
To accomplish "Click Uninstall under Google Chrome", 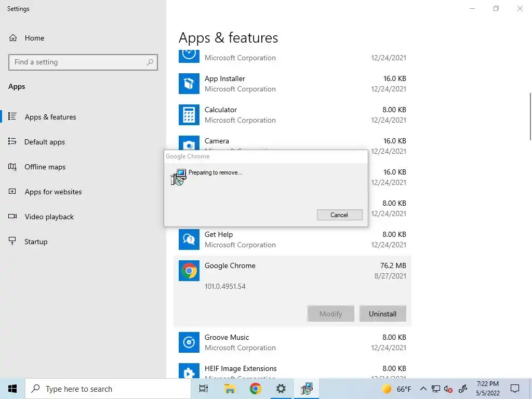I will [382, 314].
